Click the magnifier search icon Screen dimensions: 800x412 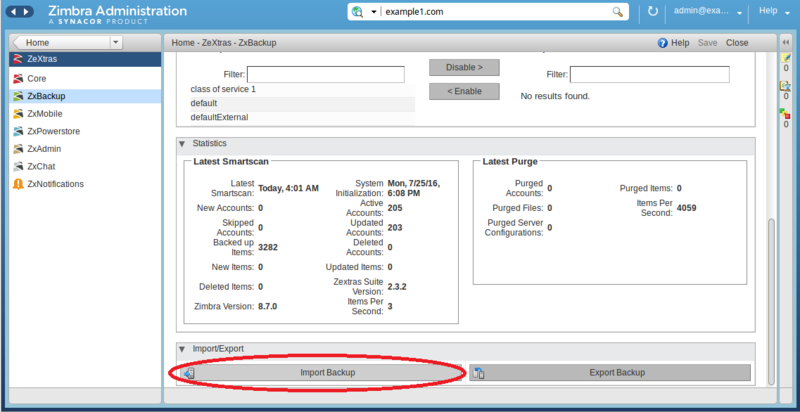coord(617,12)
